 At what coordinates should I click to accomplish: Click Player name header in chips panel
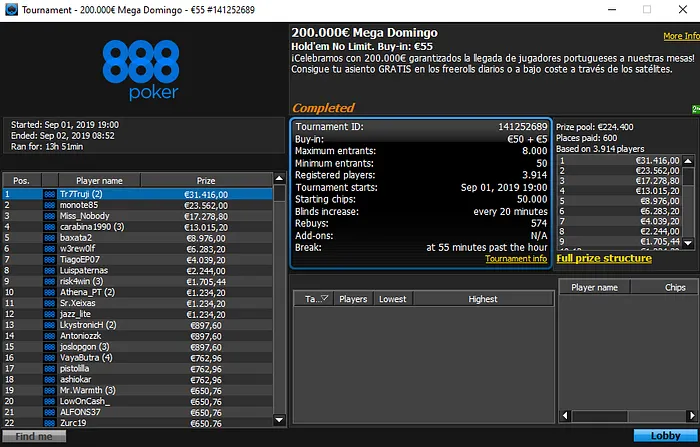click(595, 288)
